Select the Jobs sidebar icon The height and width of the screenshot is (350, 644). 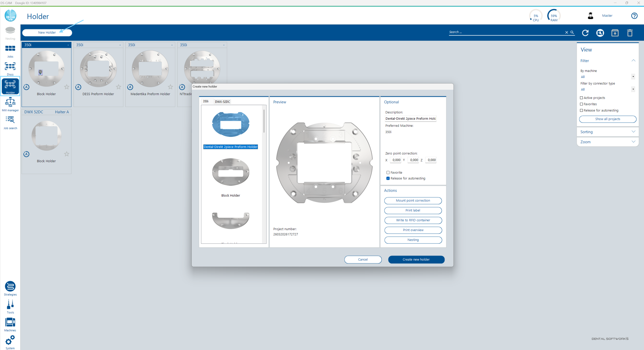(10, 50)
